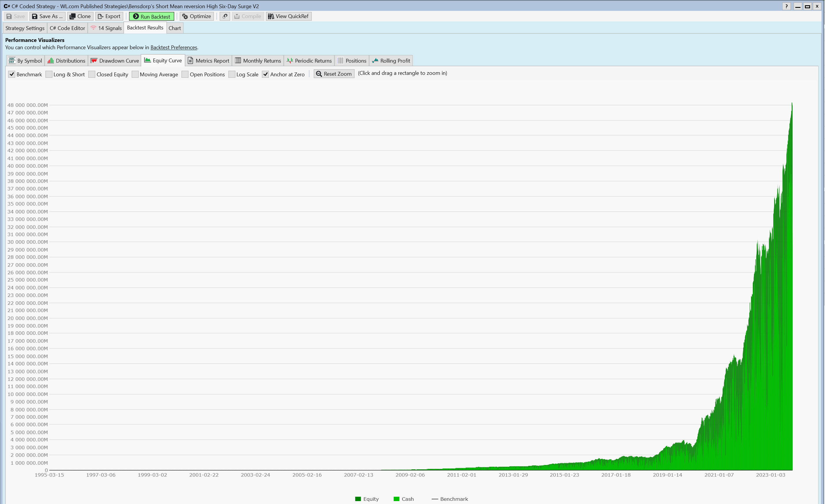Enable the Closed Equity checkbox
This screenshot has height=504, width=825.
[92, 74]
